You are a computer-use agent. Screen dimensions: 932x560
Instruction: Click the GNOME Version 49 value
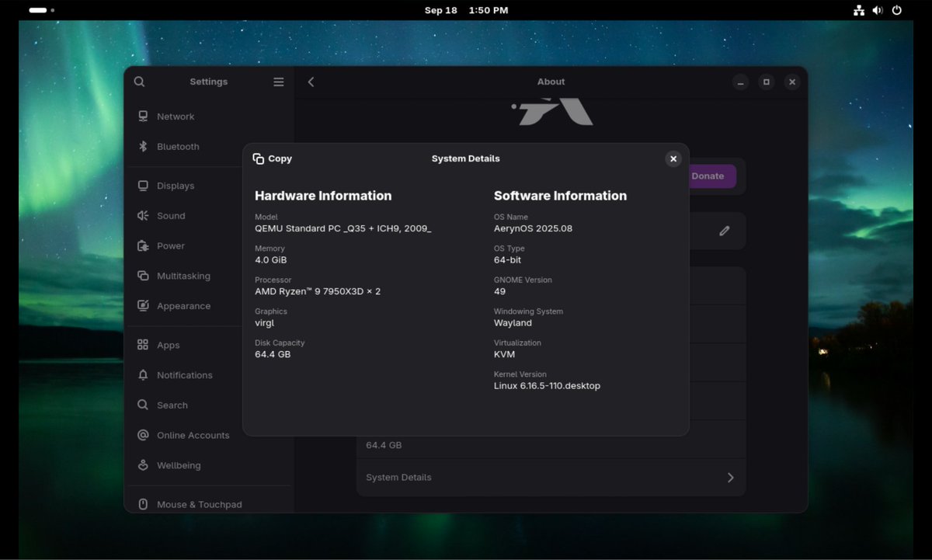pyautogui.click(x=499, y=291)
